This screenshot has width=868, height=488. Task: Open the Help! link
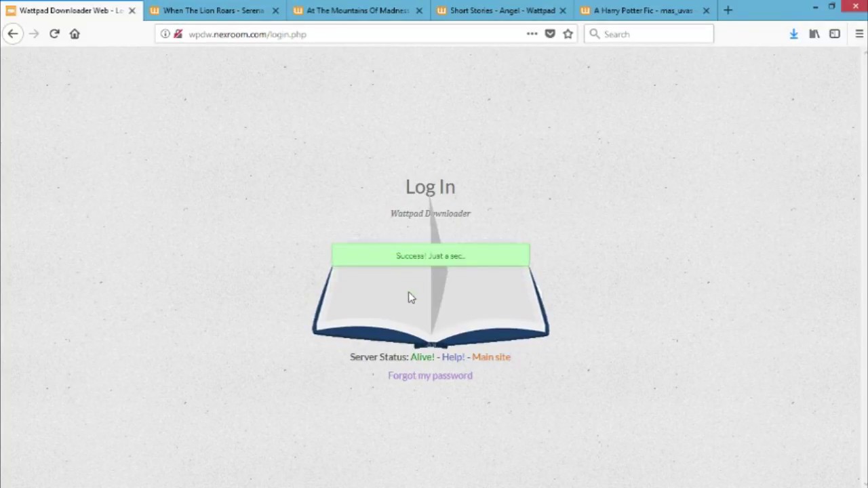pos(453,357)
